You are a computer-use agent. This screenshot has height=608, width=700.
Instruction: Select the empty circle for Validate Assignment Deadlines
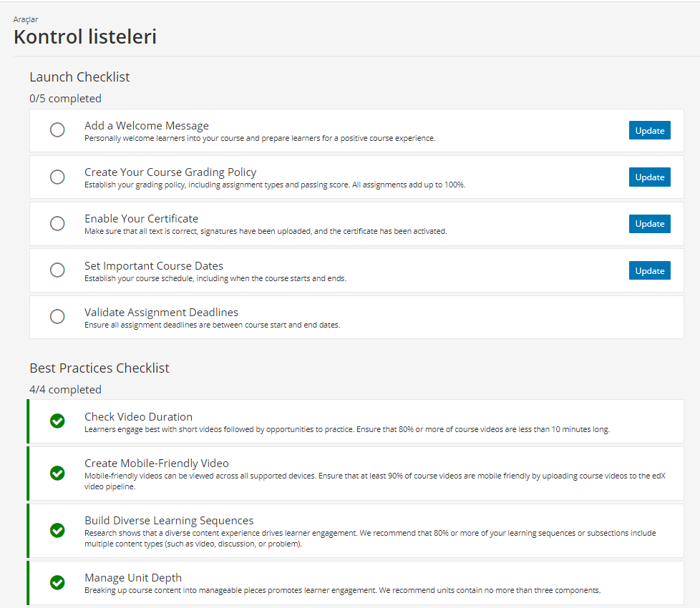[x=57, y=316]
